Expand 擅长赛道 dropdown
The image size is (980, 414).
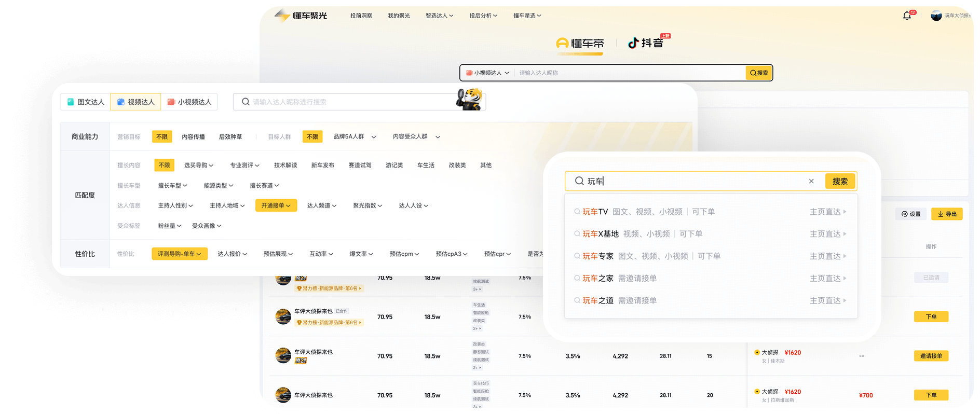(x=264, y=186)
